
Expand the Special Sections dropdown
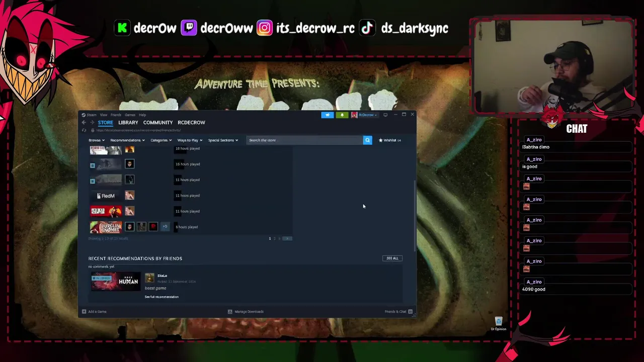pyautogui.click(x=223, y=140)
